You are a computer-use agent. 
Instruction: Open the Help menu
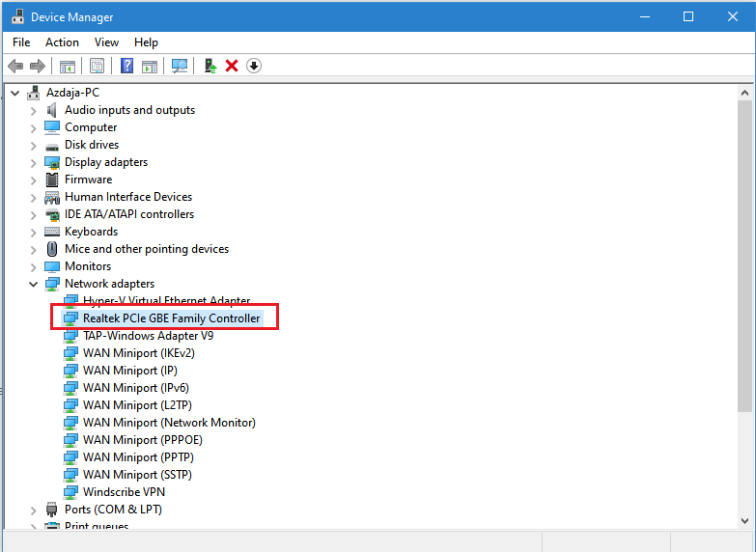pyautogui.click(x=146, y=42)
